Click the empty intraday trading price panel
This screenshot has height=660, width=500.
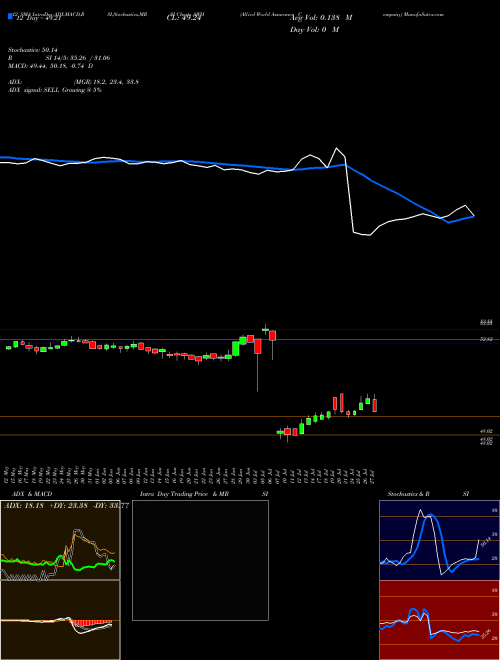[200, 560]
